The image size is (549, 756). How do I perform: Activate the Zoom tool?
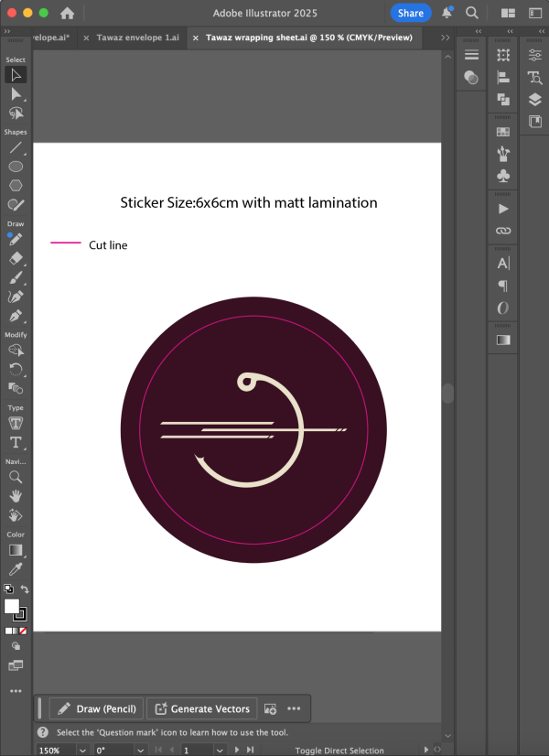point(16,477)
